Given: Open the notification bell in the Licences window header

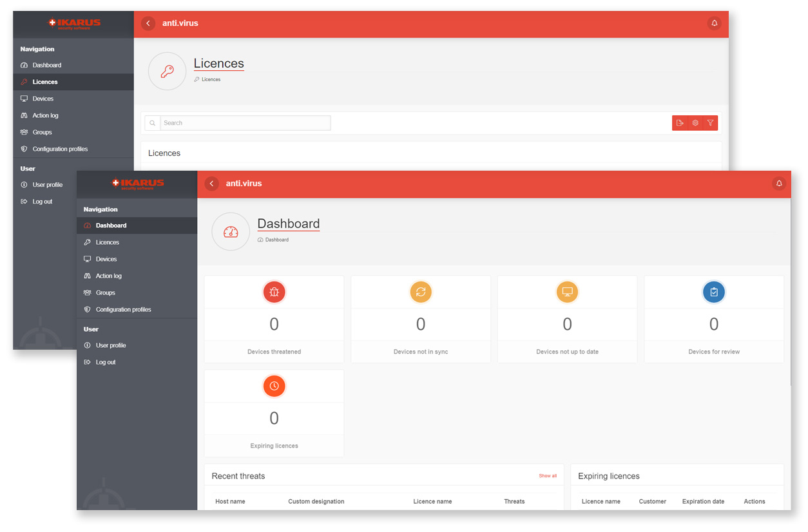Looking at the screenshot, I should 714,23.
